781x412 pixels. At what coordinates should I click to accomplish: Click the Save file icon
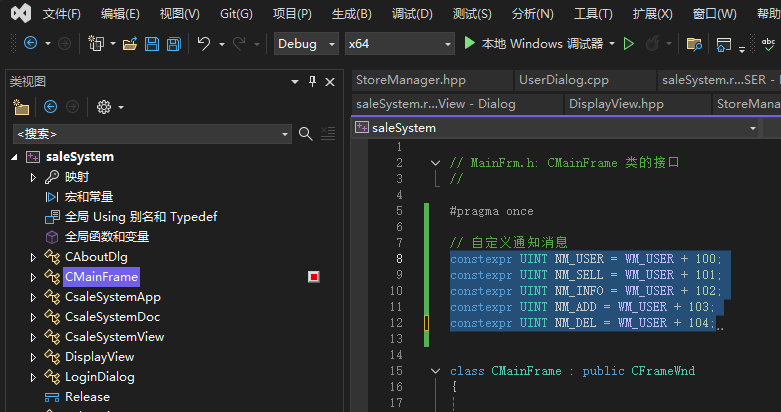(x=152, y=44)
